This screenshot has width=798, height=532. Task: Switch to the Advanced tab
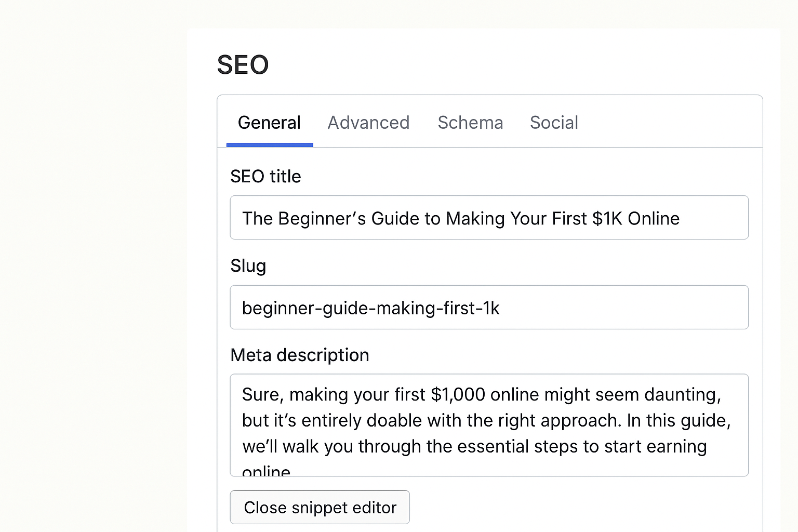368,123
